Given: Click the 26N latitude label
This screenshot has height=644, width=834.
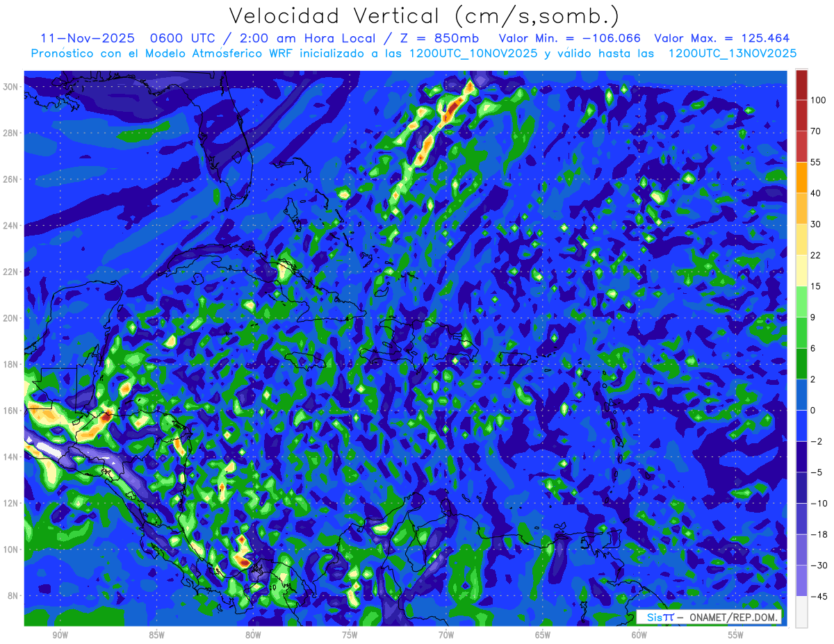Looking at the screenshot, I should coord(10,179).
